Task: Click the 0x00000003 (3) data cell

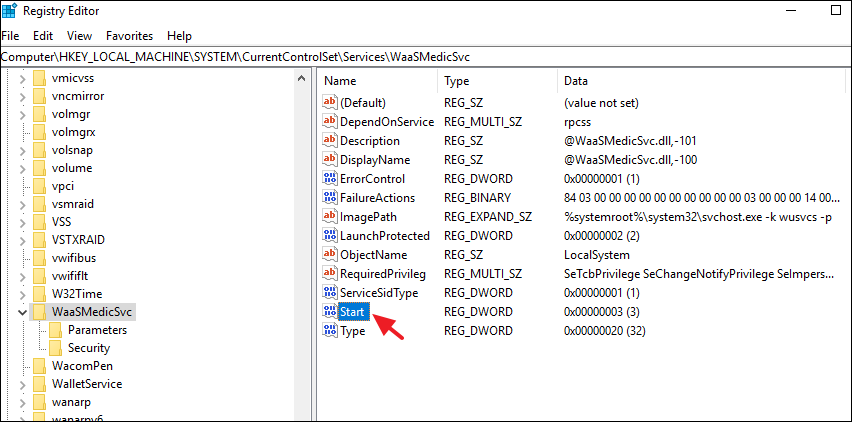Action: (602, 312)
